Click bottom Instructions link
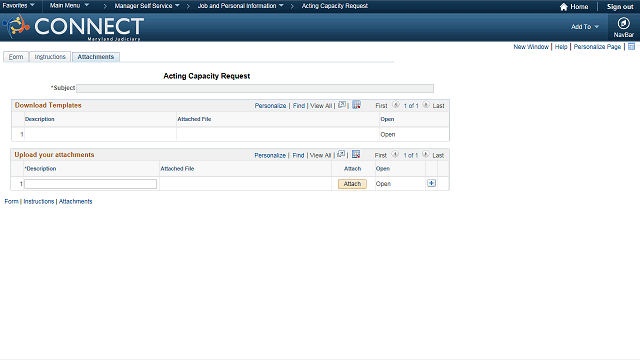Viewport: 640px width, 360px height. click(x=39, y=201)
